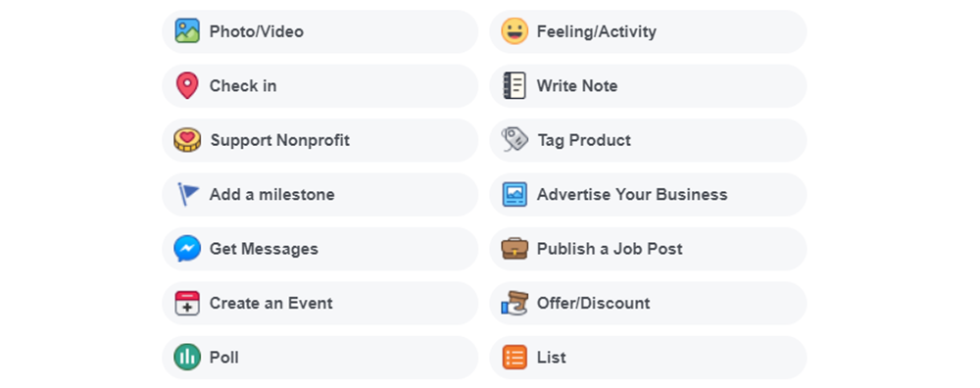Click the green Poll chart icon
Image resolution: width=980 pixels, height=388 pixels.
coord(187,358)
